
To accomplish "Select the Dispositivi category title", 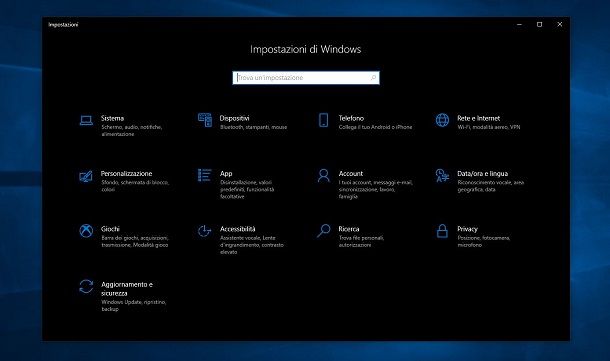I will point(235,118).
